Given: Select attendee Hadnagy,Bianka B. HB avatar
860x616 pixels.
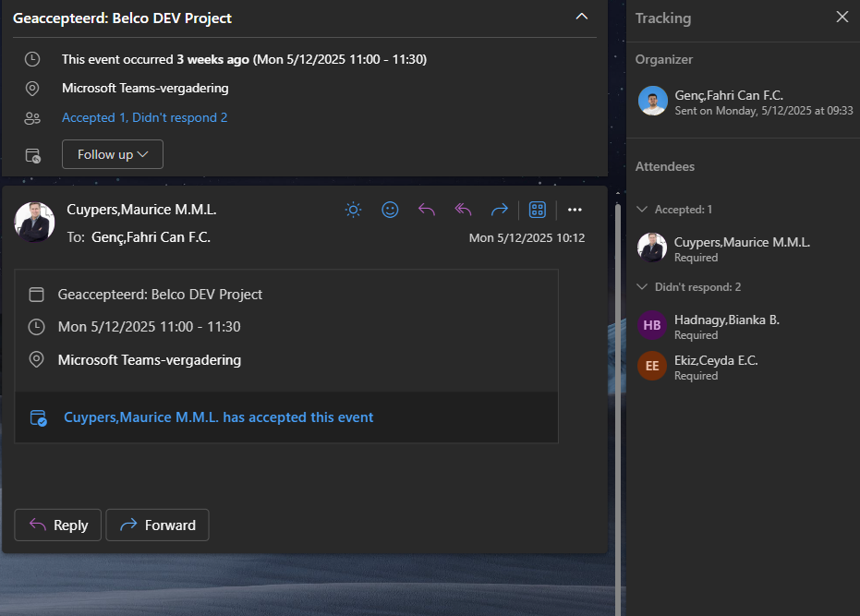Looking at the screenshot, I should [652, 325].
